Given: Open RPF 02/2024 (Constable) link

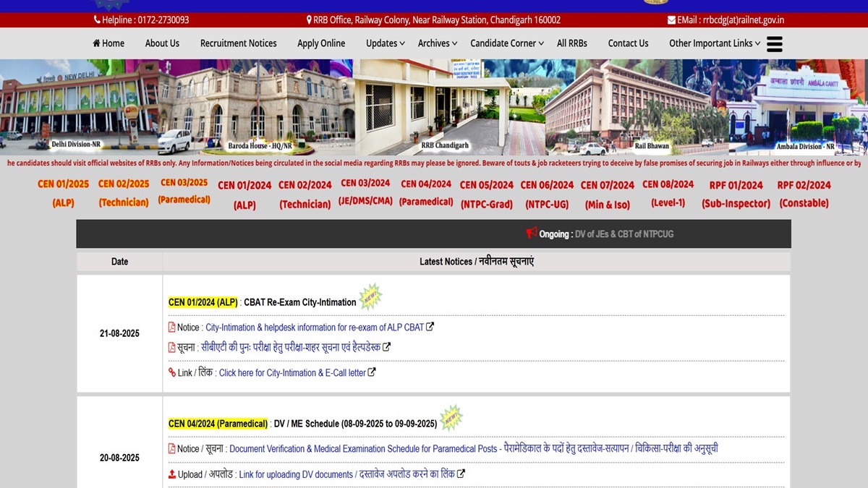Looking at the screenshot, I should point(804,194).
